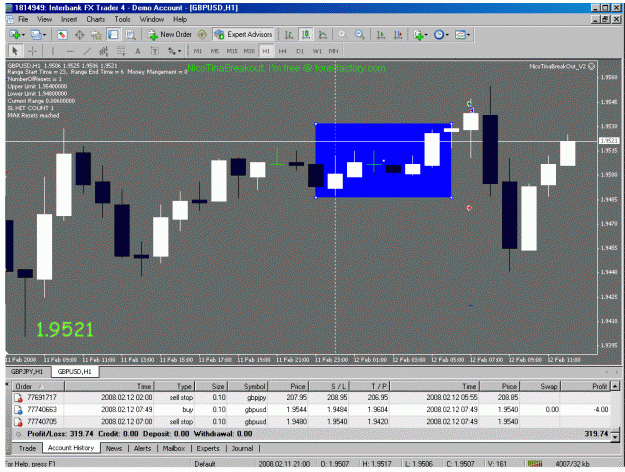
Task: Select the Fibonacci Retracement tool
Action: [x=121, y=51]
